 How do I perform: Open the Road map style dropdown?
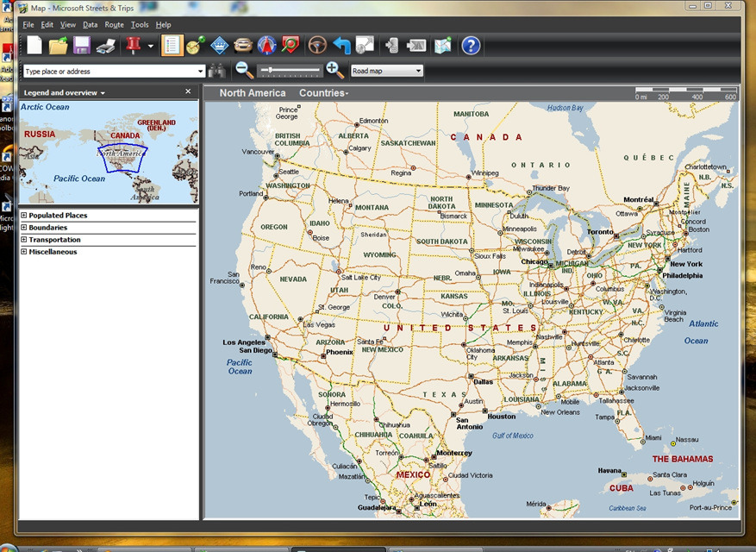point(387,71)
